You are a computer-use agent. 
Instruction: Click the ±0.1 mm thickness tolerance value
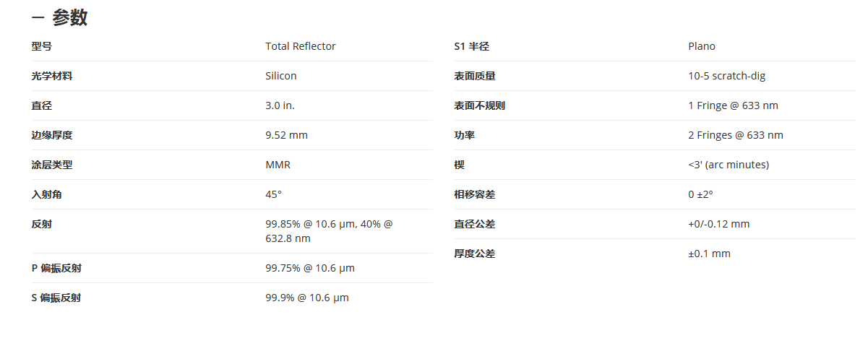pos(709,254)
